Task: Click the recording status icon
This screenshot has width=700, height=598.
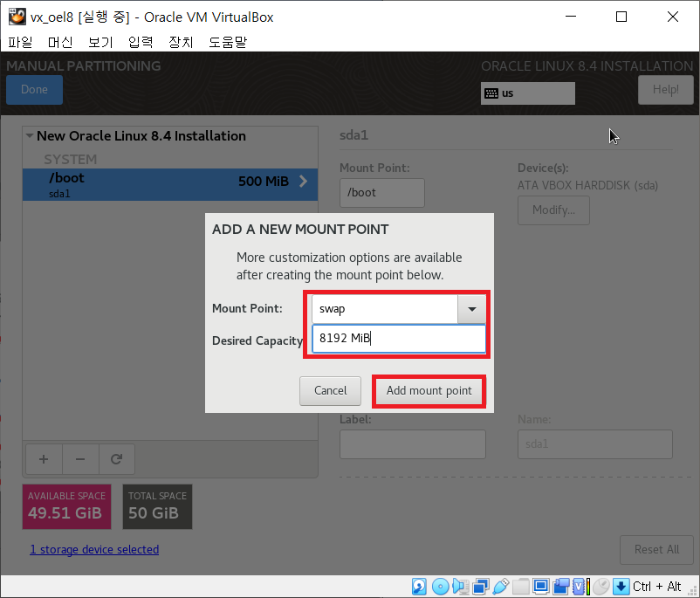Action: click(561, 586)
